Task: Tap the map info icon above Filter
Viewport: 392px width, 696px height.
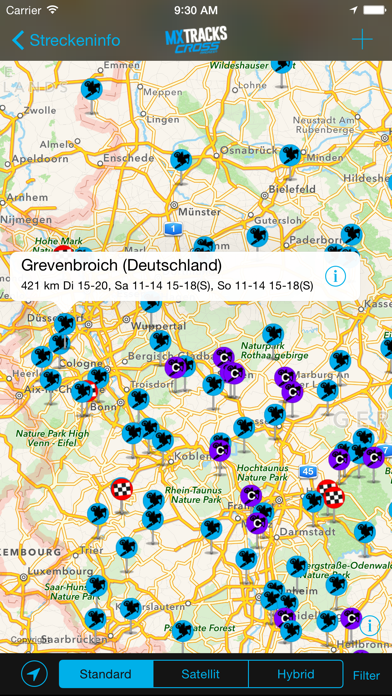Action: pos(369,626)
